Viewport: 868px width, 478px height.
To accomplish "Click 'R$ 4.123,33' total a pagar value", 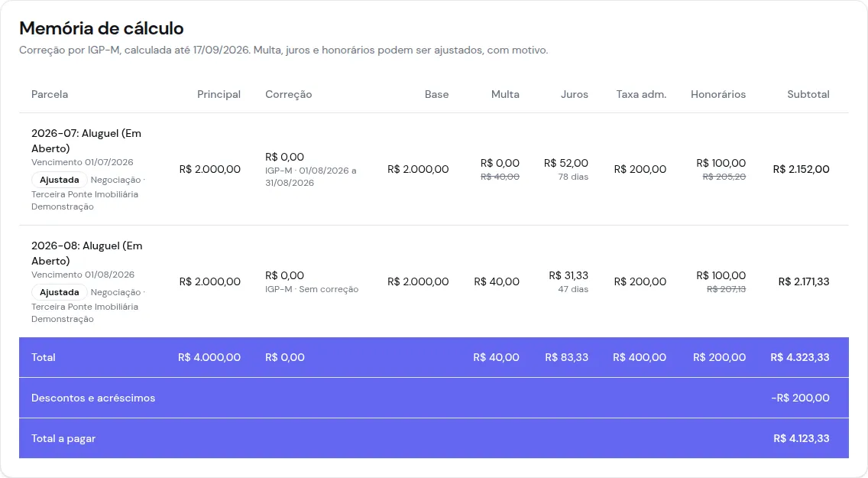I will click(802, 438).
